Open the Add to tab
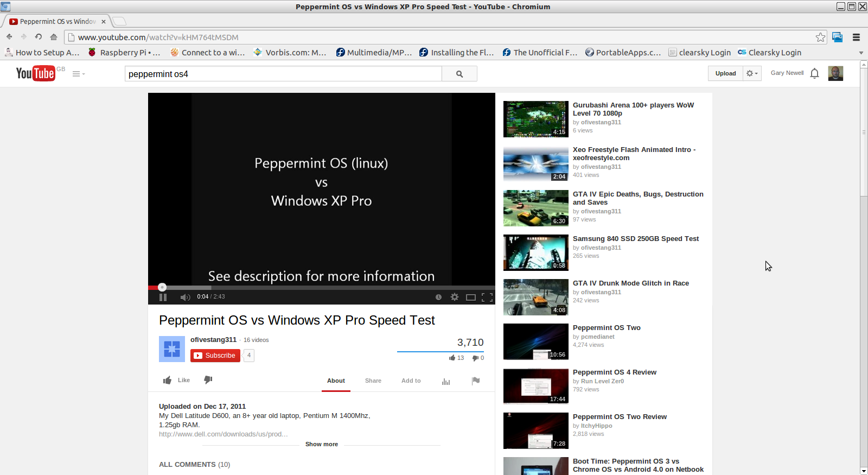Viewport: 868px width, 475px height. click(411, 381)
